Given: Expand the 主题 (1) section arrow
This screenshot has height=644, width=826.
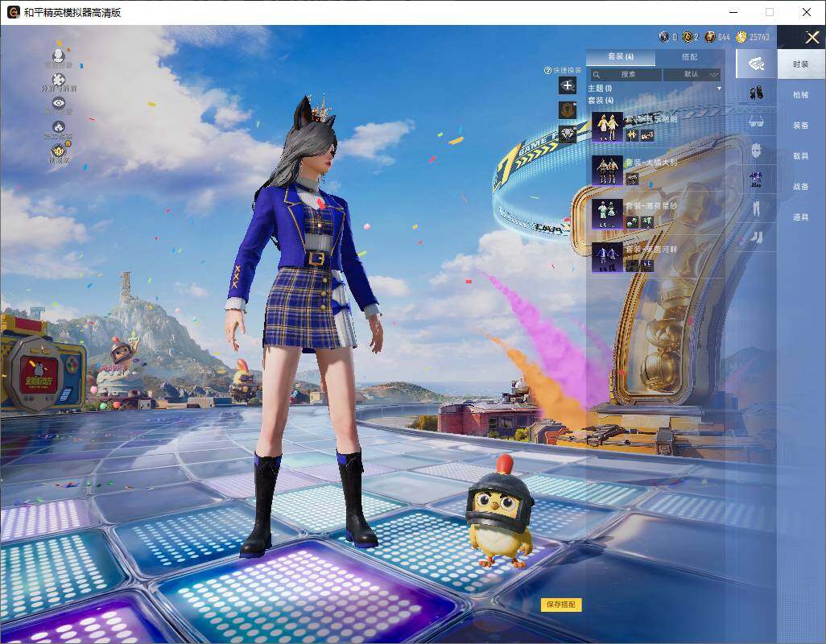Looking at the screenshot, I should point(719,89).
